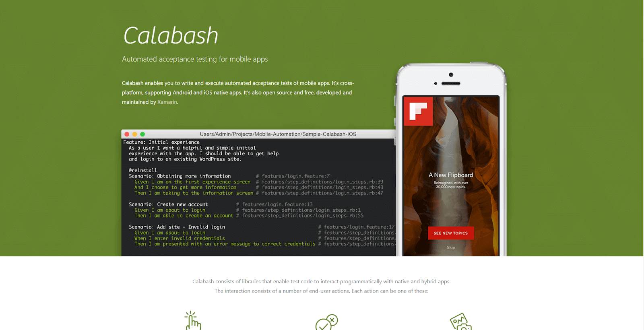This screenshot has height=330, width=644.
Task: Click 'Scenario: Obtaining more information' line
Action: pyautogui.click(x=180, y=176)
